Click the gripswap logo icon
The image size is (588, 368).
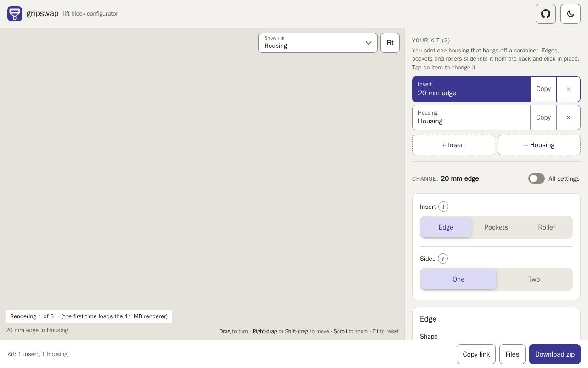click(15, 14)
